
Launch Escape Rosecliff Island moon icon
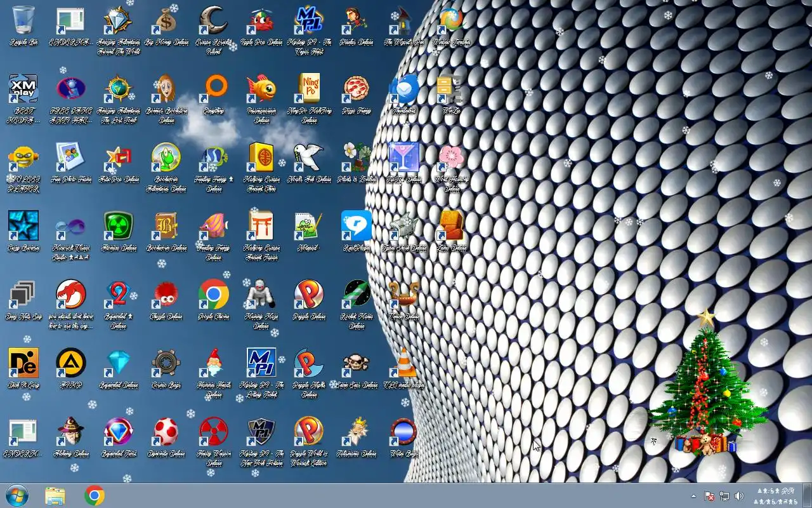coord(214,20)
